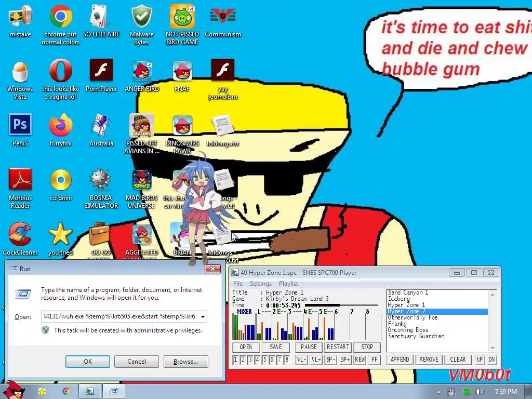Click APPEND below the playlist
This screenshot has height=399, width=532.
400,360
